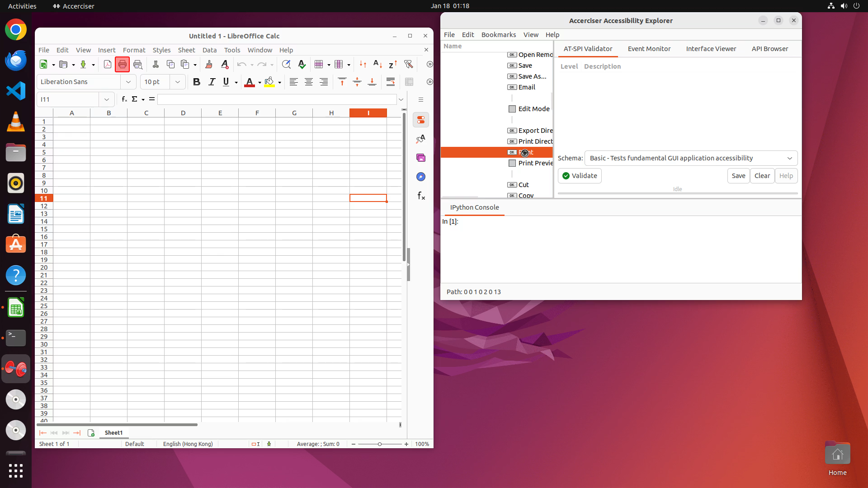Open the Function Wizard fx icon

pos(124,99)
